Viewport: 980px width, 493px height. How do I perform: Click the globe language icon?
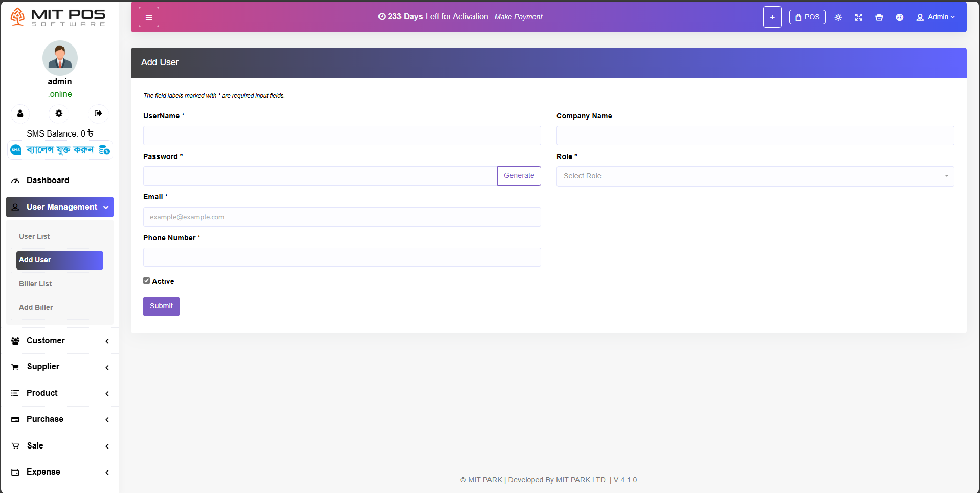click(x=899, y=17)
